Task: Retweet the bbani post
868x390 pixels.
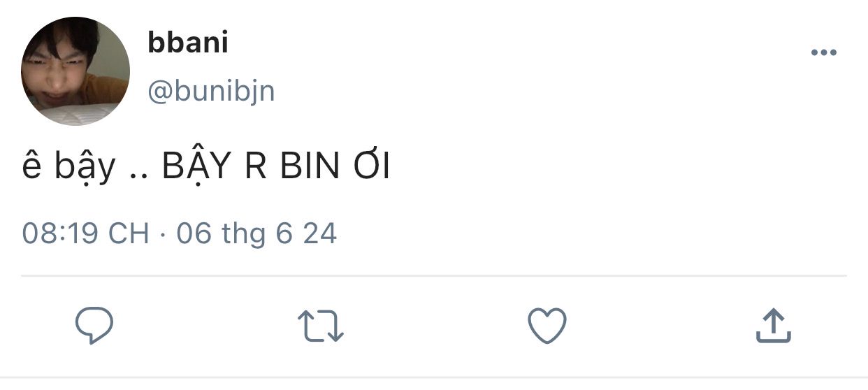Action: pos(321,326)
